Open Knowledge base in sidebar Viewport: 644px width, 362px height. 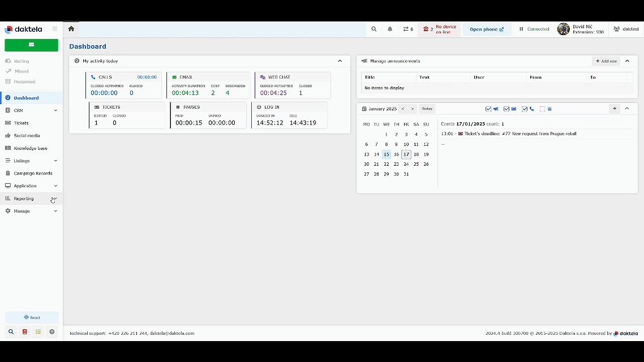(31, 148)
